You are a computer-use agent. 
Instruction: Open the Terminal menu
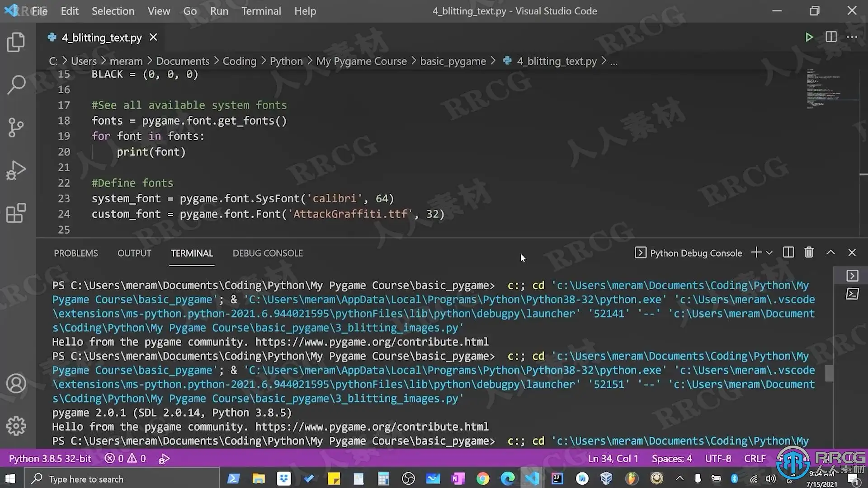(261, 11)
